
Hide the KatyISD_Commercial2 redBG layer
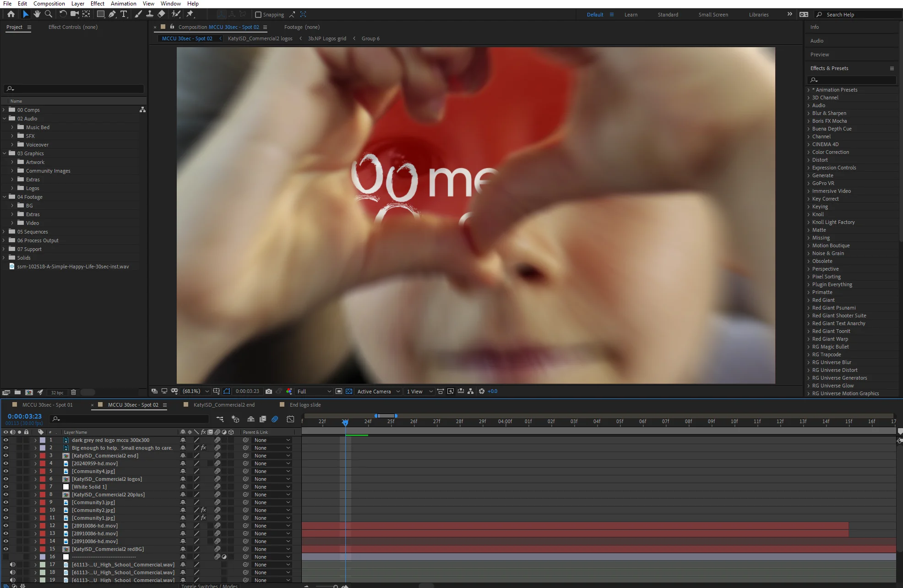point(6,549)
